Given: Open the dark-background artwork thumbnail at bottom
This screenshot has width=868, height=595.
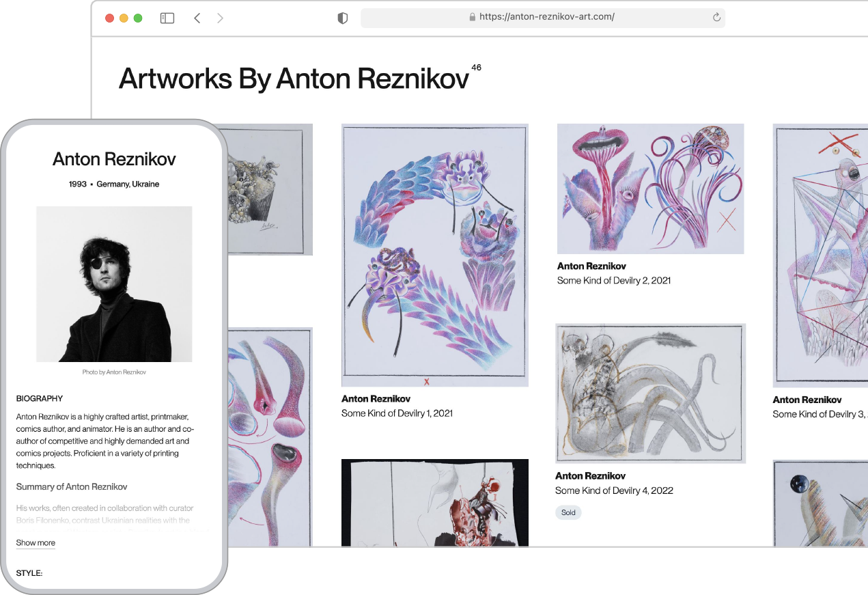Looking at the screenshot, I should pos(435,503).
